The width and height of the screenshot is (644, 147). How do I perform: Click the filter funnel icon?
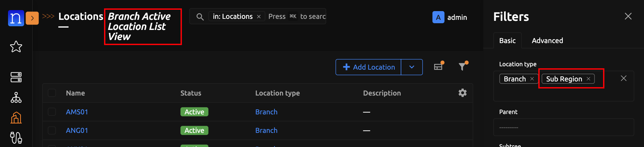462,67
